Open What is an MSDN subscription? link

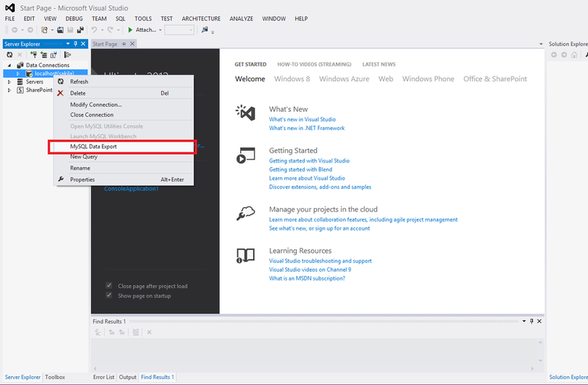pyautogui.click(x=306, y=278)
